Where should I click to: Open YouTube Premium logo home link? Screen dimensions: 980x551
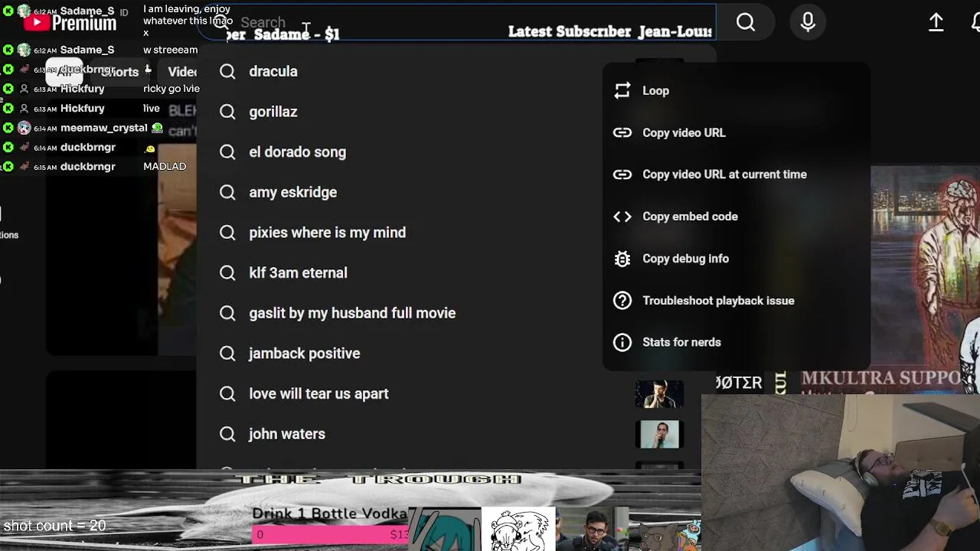click(x=70, y=23)
